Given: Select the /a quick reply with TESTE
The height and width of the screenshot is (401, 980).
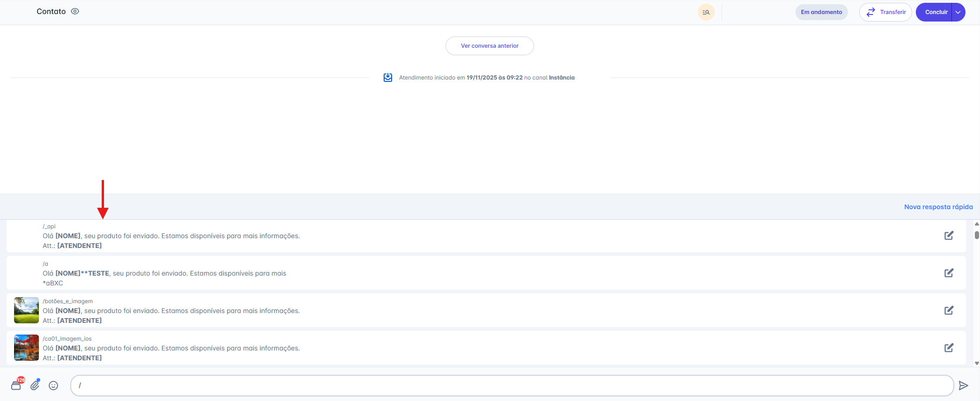Looking at the screenshot, I should pos(164,274).
